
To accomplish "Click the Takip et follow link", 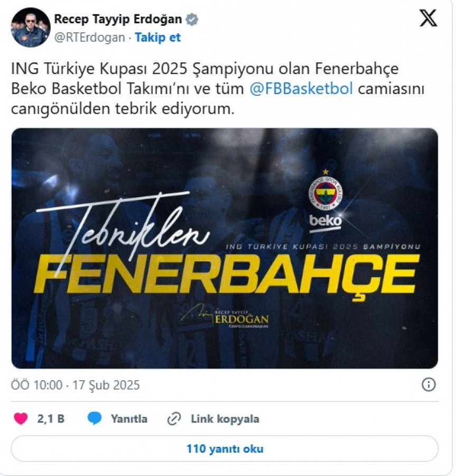I will click(x=157, y=38).
